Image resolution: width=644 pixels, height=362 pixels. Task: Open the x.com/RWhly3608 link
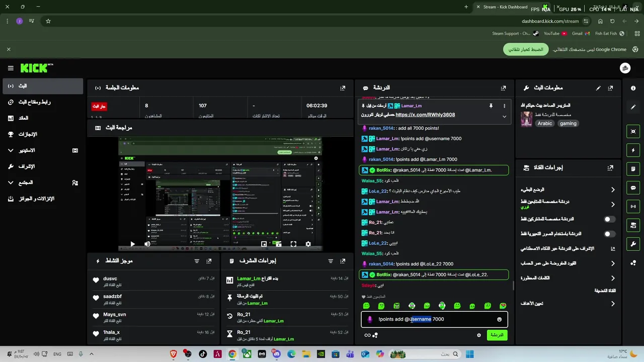pos(425,115)
